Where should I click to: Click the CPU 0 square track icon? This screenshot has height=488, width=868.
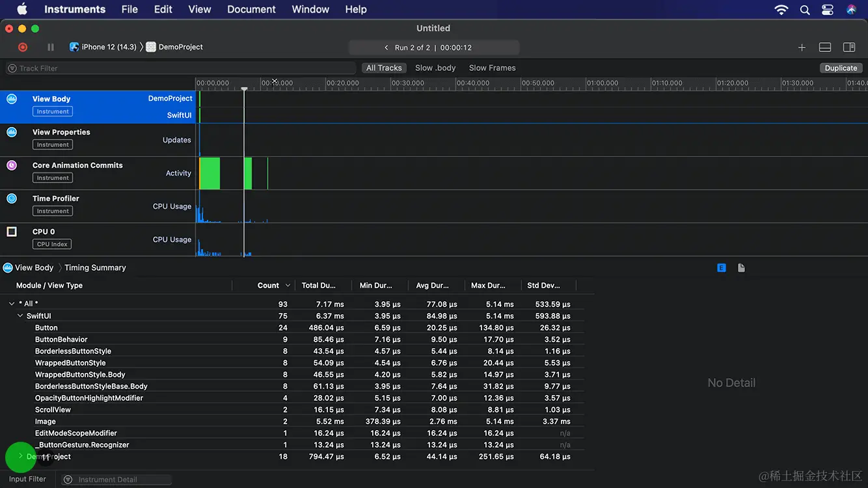tap(12, 232)
